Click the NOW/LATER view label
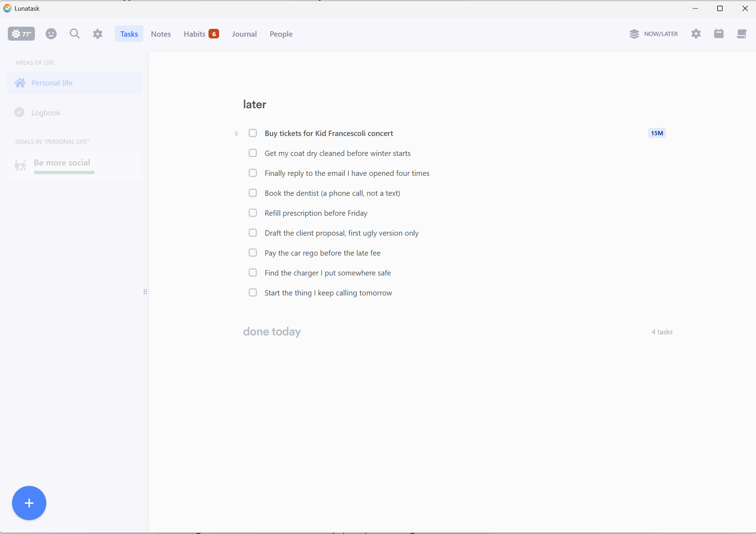The height and width of the screenshot is (534, 756). point(661,34)
